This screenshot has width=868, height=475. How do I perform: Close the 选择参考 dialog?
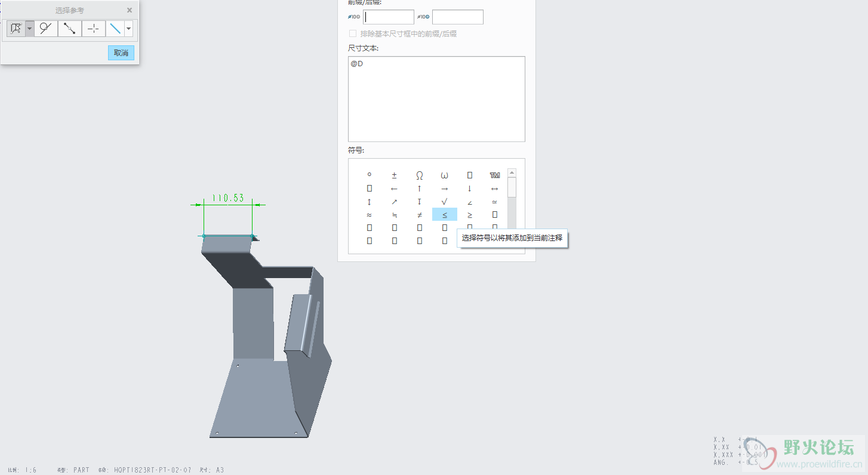pos(130,10)
